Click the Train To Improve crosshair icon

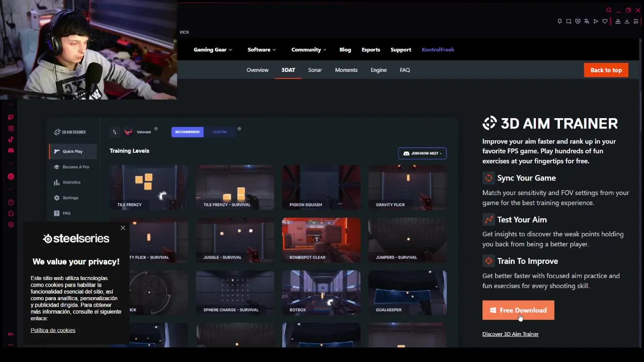[x=489, y=261]
